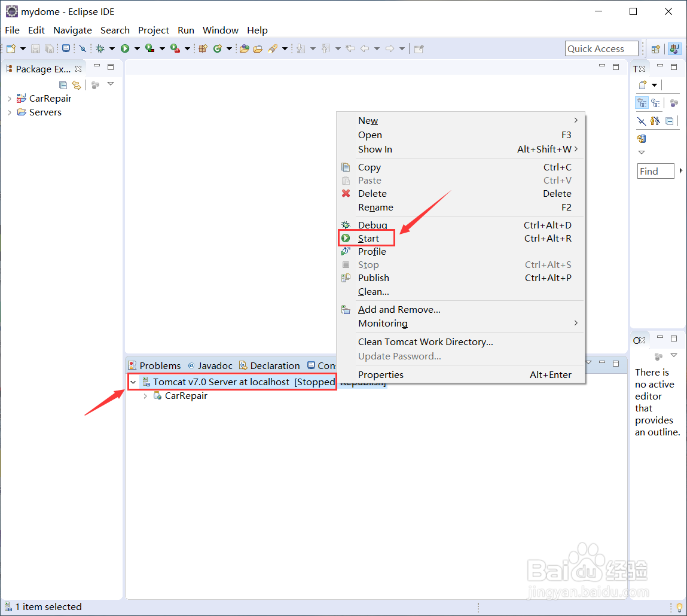Open the Outline View Menu triangle

point(674,355)
